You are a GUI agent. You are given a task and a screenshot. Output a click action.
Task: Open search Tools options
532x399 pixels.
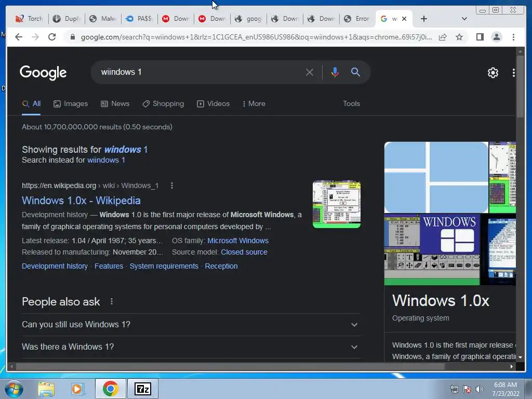pyautogui.click(x=351, y=104)
